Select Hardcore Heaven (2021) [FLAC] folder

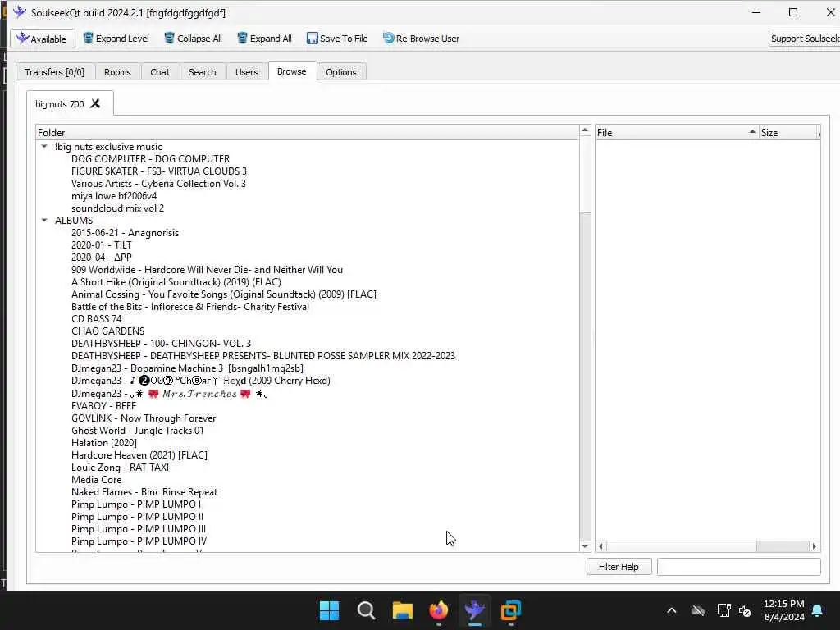tap(139, 455)
